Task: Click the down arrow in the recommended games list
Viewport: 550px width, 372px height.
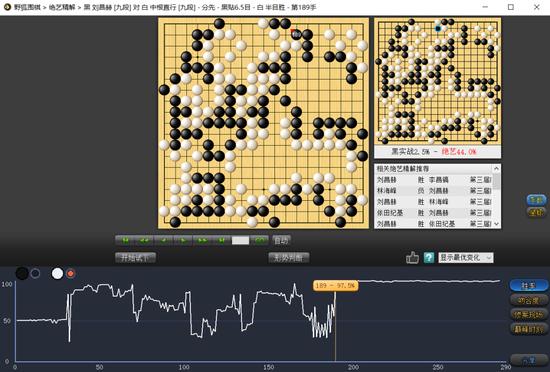Action: pos(496,224)
